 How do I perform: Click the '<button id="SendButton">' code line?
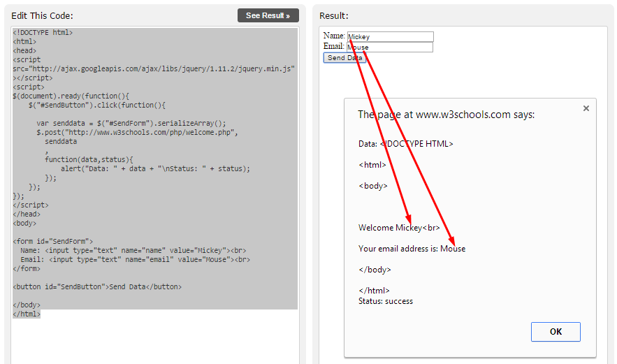(97, 287)
